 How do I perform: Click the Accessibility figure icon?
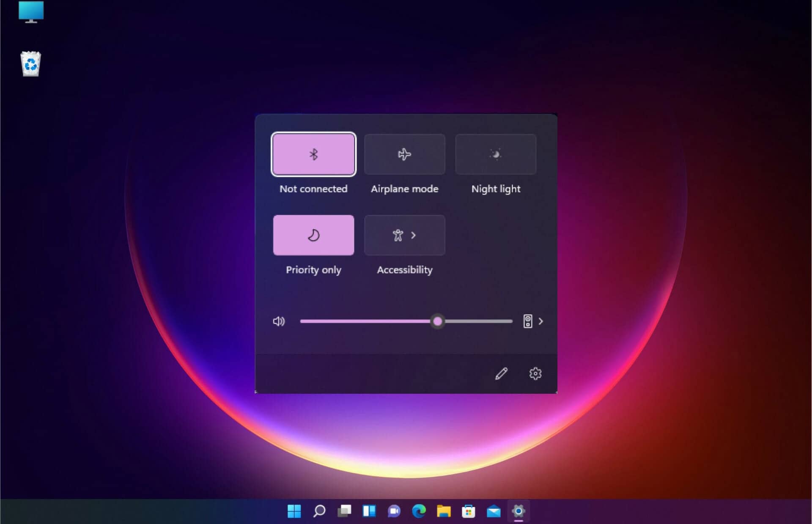pos(398,236)
